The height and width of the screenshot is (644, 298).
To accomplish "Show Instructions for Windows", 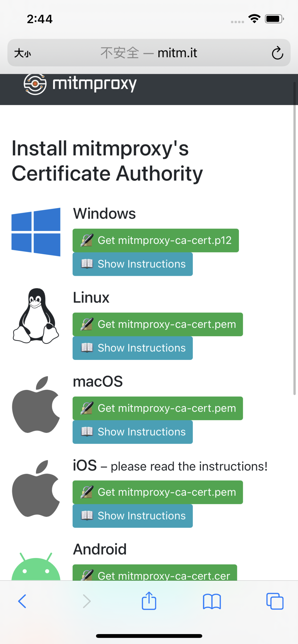I will click(132, 264).
